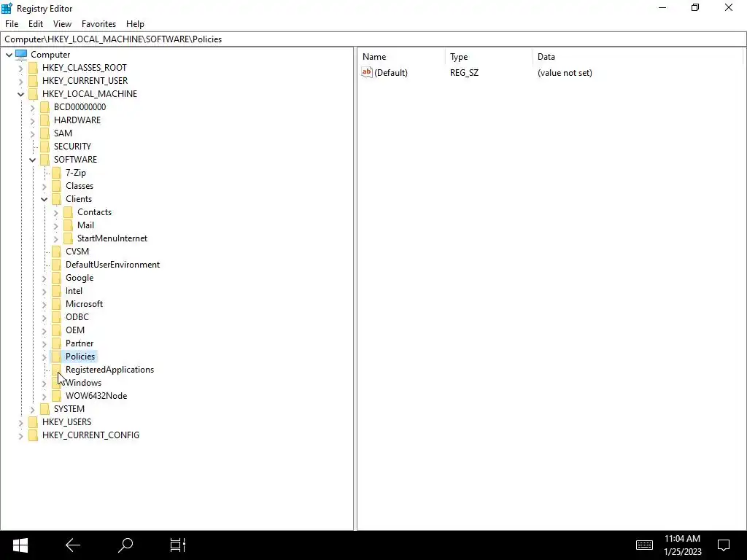
Task: Expand the BCD00000000 key arrow
Action: 32,108
